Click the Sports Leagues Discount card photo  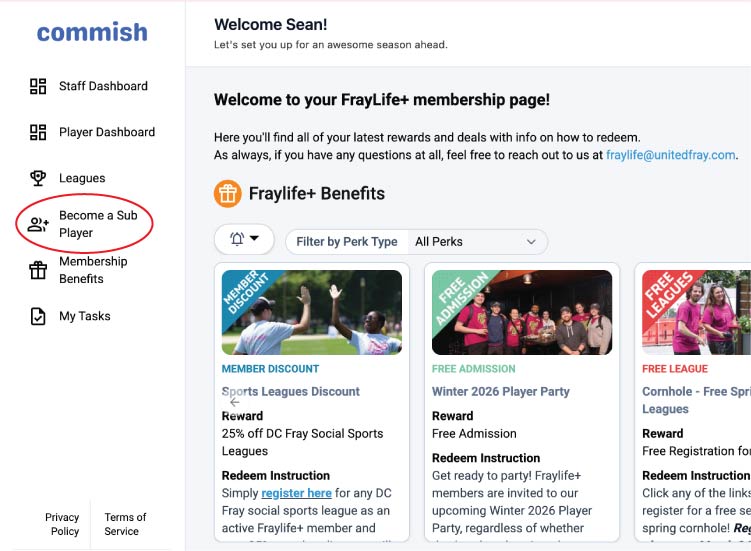pyautogui.click(x=312, y=312)
